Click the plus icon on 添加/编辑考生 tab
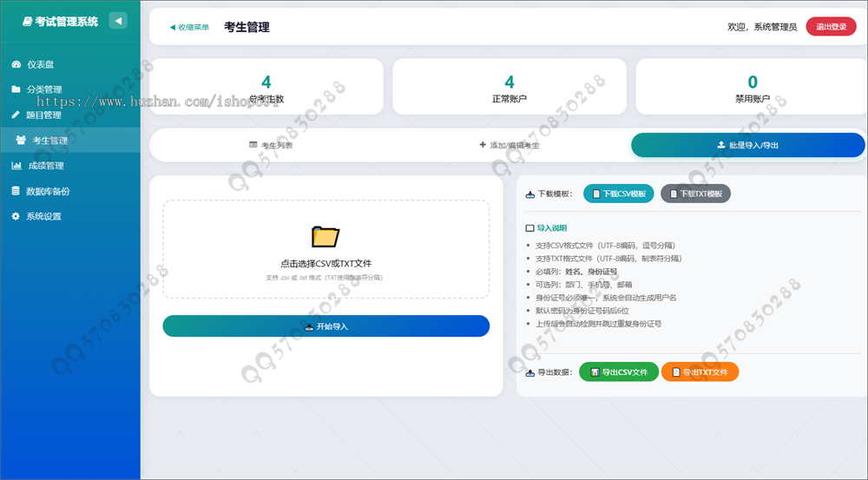868x480 pixels. pyautogui.click(x=483, y=144)
